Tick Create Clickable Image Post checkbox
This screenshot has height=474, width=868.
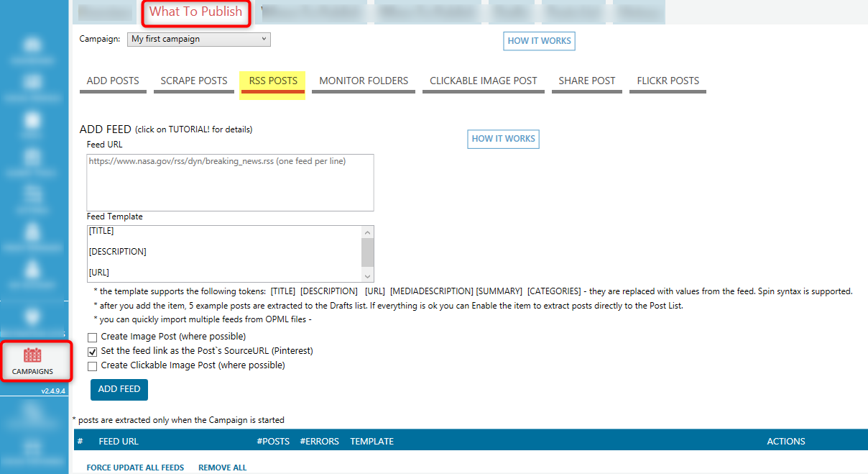click(92, 366)
